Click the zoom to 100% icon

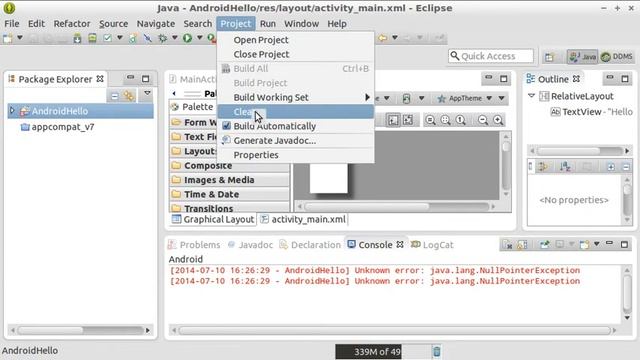(x=461, y=120)
